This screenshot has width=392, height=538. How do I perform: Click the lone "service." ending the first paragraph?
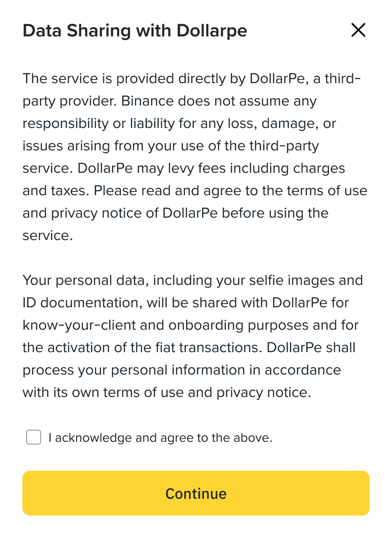tap(48, 235)
